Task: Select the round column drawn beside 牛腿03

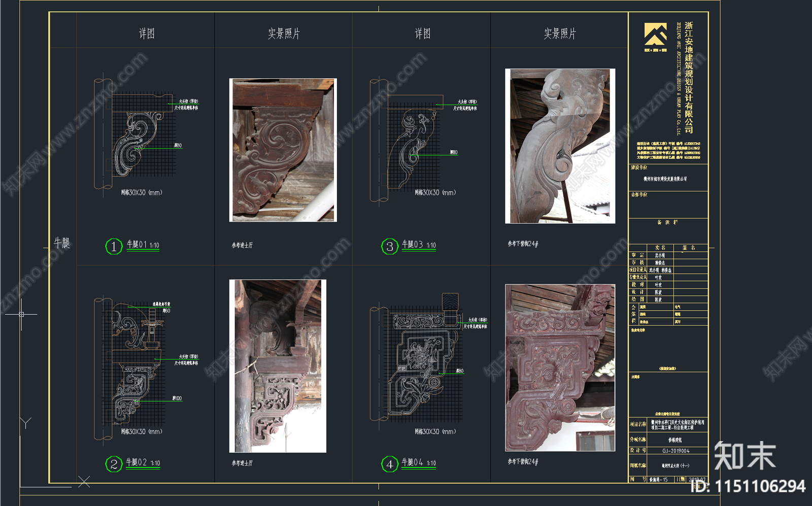Action: point(379,141)
